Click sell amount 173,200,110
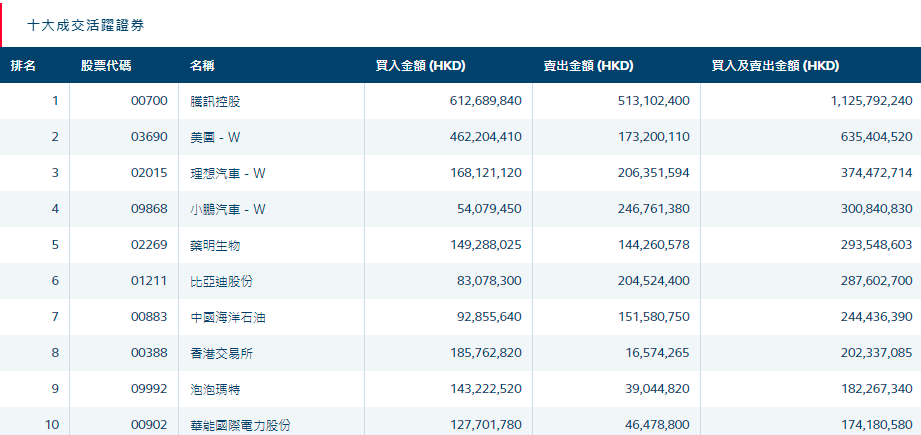Image resolution: width=921 pixels, height=435 pixels. click(x=654, y=137)
